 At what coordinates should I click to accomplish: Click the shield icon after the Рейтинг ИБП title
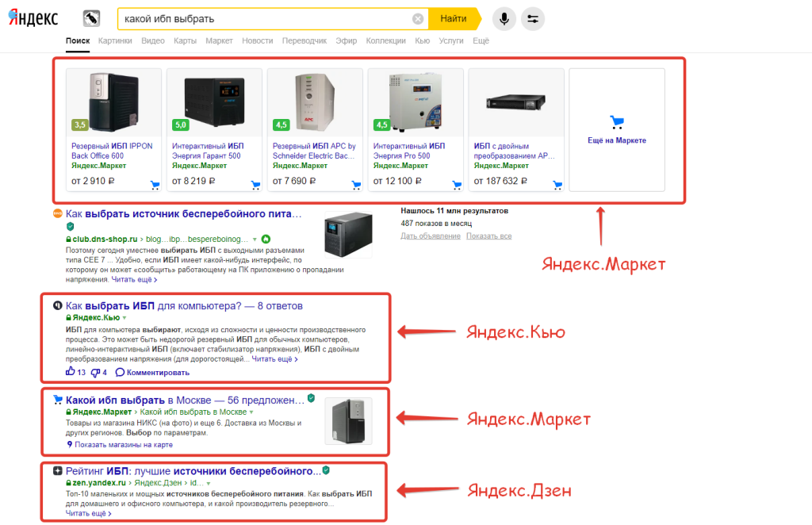[326, 470]
